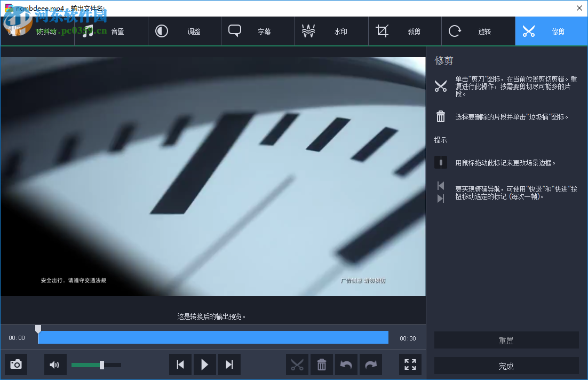Select the 调整 color adjustment tool
The height and width of the screenshot is (380, 588).
184,31
